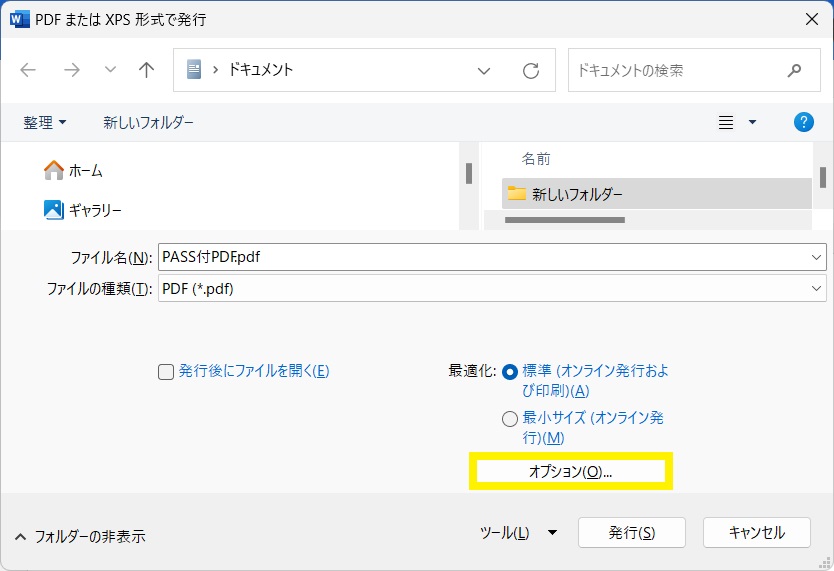This screenshot has height=571, width=834.
Task: Expand the recent locations chevron
Action: (110, 70)
